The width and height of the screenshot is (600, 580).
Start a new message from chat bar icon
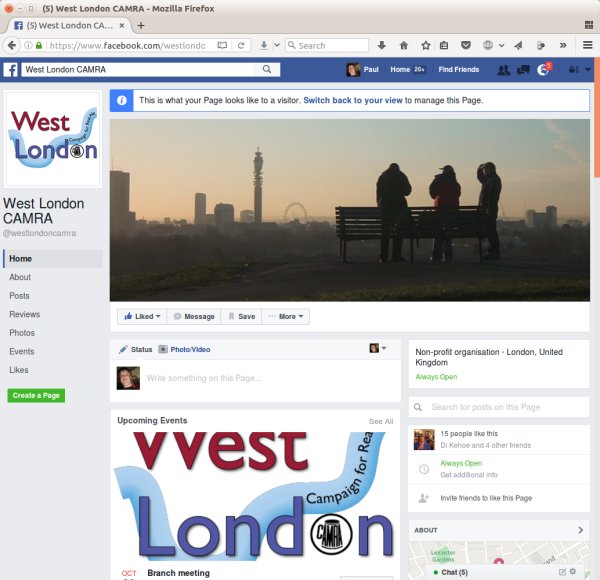coord(562,572)
